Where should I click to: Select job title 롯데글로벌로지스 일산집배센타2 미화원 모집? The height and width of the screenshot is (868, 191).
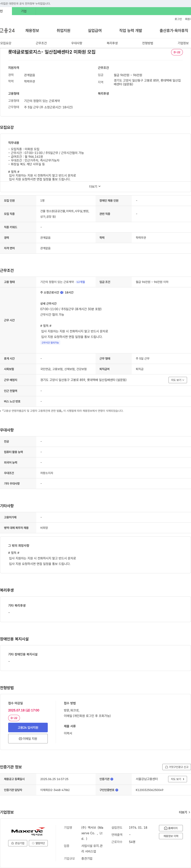click(52, 52)
